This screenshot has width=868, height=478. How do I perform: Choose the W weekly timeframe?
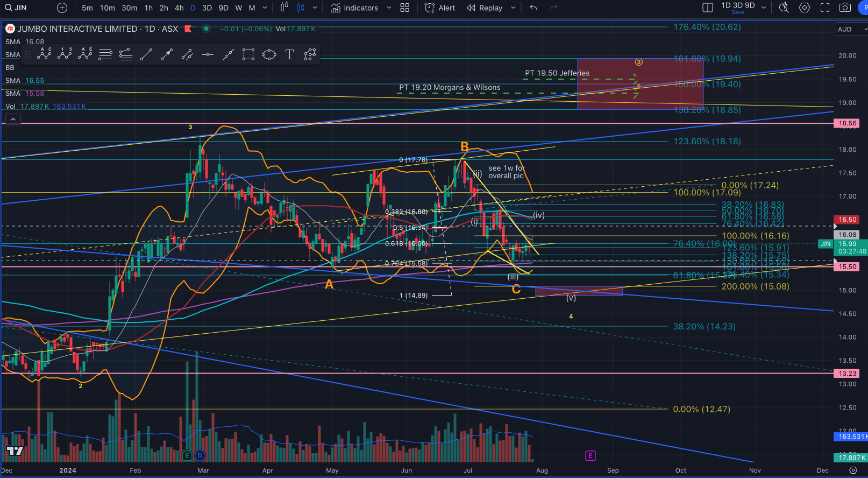pyautogui.click(x=239, y=8)
